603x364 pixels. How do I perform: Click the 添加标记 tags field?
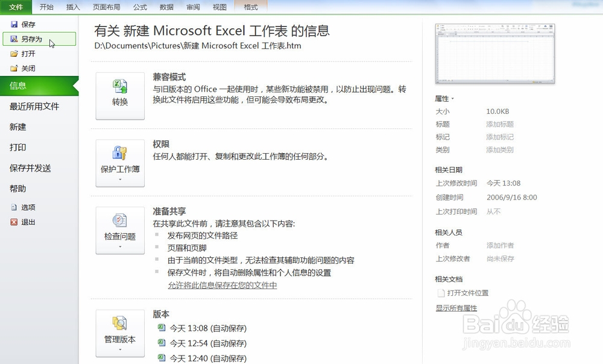coord(500,137)
